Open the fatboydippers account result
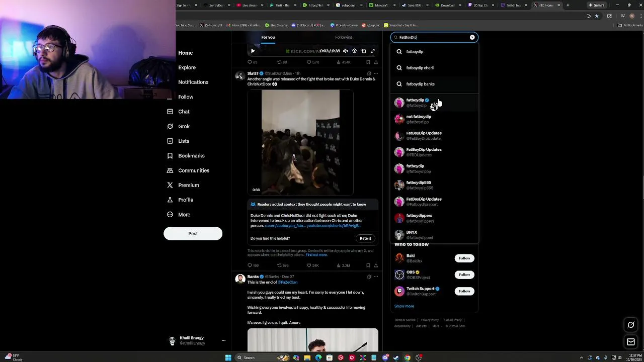The height and width of the screenshot is (362, 644). coord(434,218)
